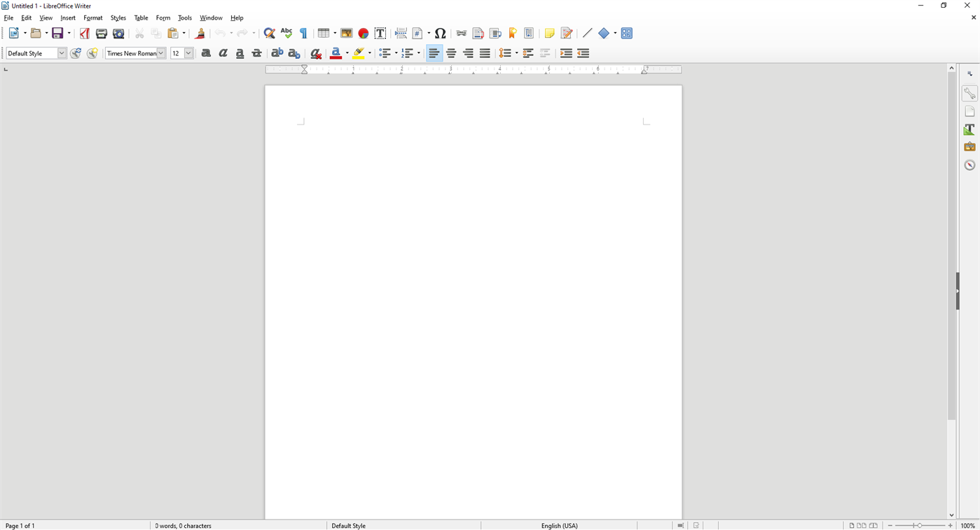980x530 pixels.
Task: Open the Format menu
Action: 93,18
